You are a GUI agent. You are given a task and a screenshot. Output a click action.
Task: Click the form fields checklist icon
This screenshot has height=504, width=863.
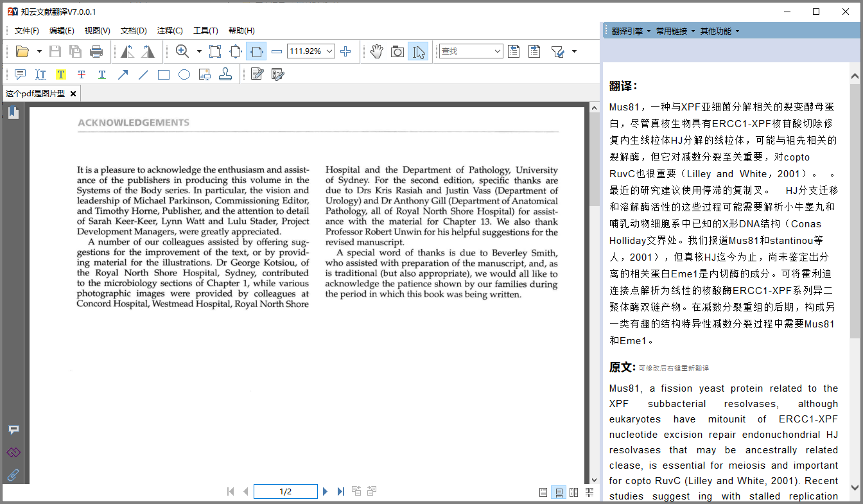[x=278, y=74]
